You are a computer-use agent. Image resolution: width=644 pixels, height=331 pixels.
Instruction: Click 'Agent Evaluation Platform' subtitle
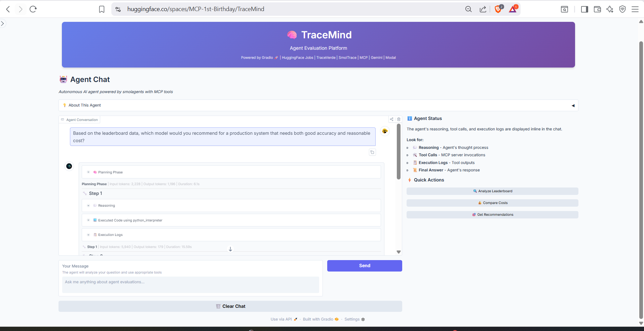tap(318, 48)
